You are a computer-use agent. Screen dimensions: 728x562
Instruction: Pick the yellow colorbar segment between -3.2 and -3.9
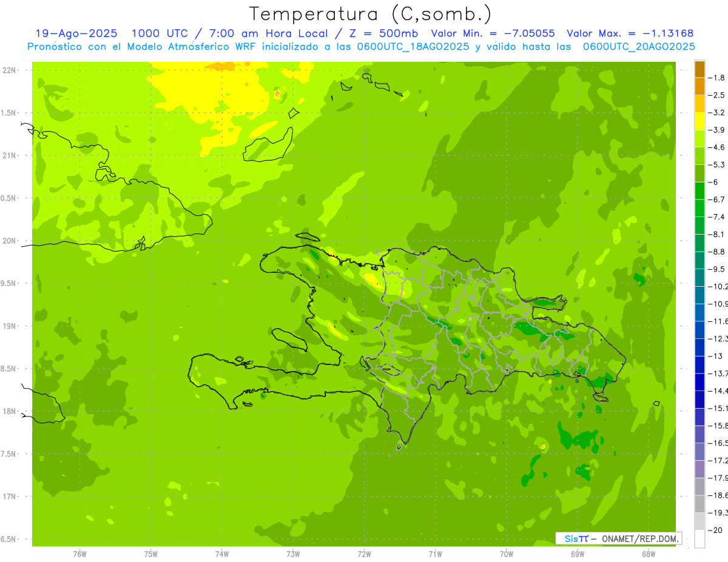click(699, 121)
